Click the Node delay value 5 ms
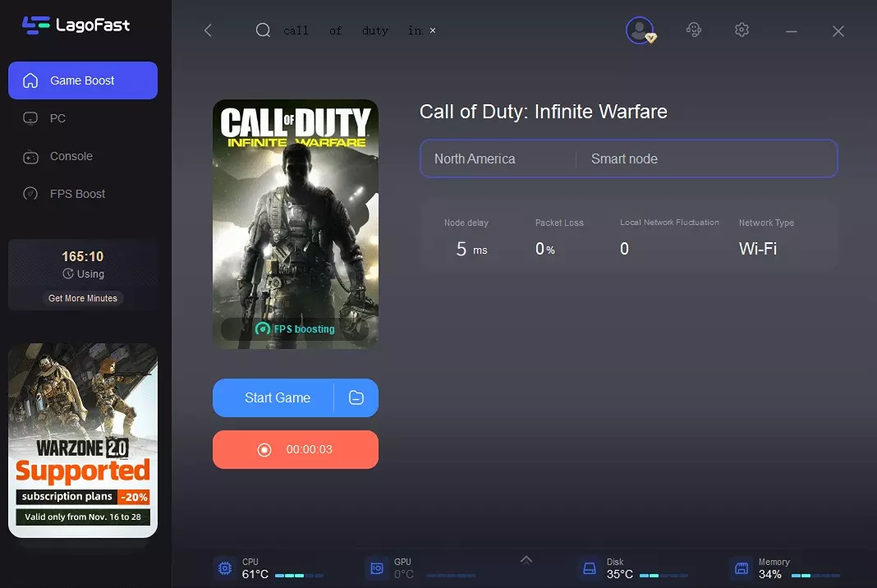 click(x=471, y=248)
